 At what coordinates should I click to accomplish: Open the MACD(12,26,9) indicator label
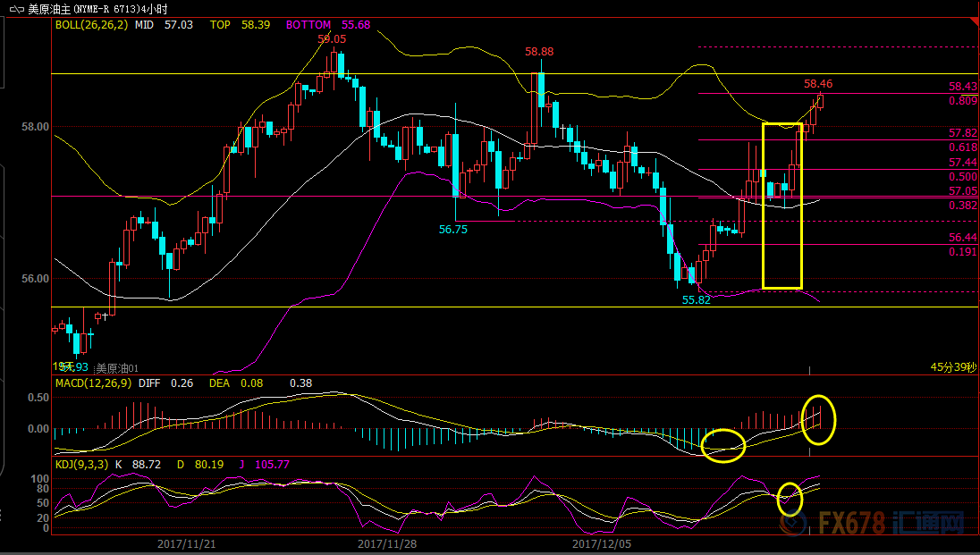pyautogui.click(x=94, y=383)
